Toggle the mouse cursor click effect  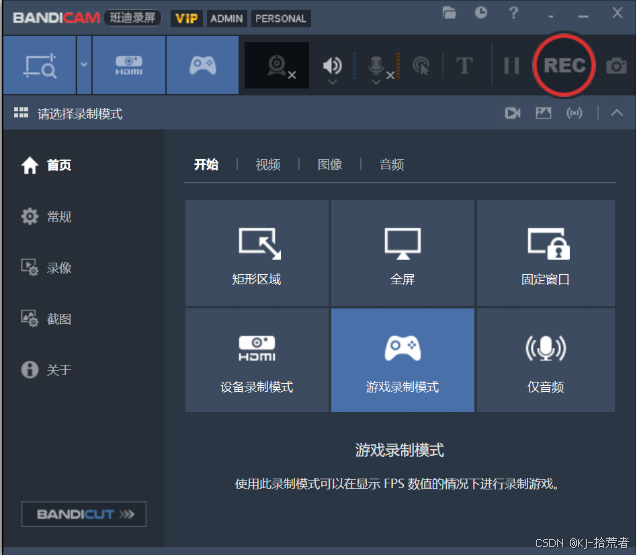click(x=421, y=66)
